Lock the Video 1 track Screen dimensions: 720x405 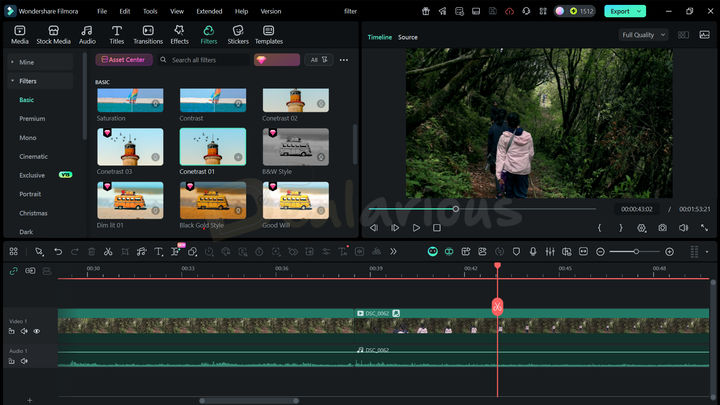pyautogui.click(x=12, y=331)
